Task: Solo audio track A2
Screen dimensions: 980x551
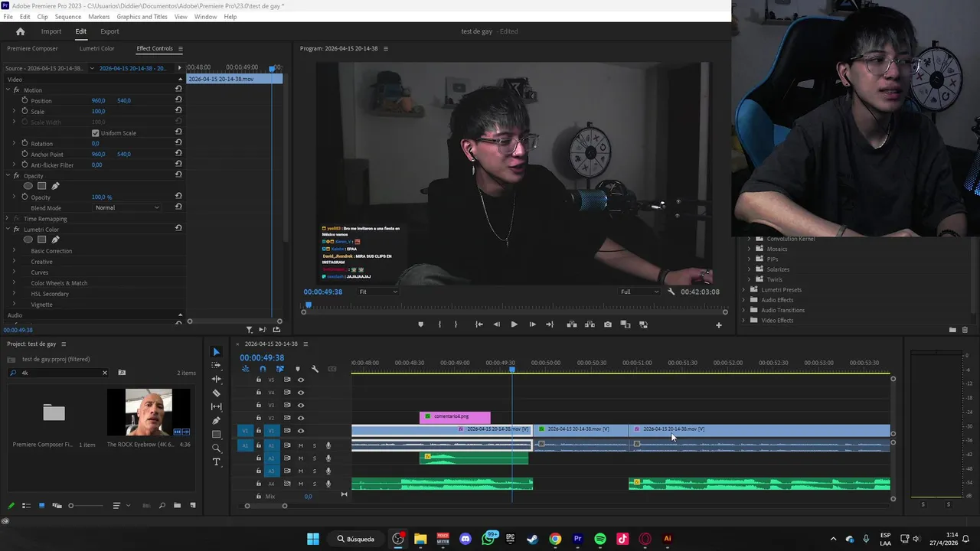Action: (x=314, y=458)
